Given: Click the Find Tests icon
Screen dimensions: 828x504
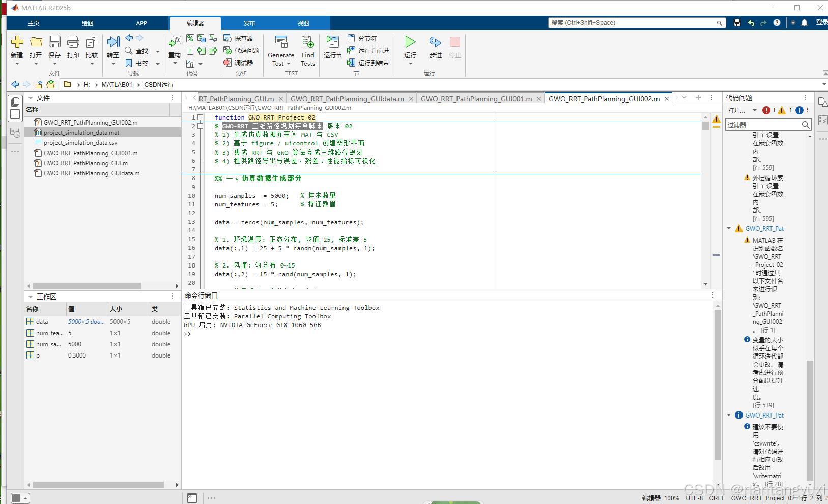Looking at the screenshot, I should tap(308, 42).
